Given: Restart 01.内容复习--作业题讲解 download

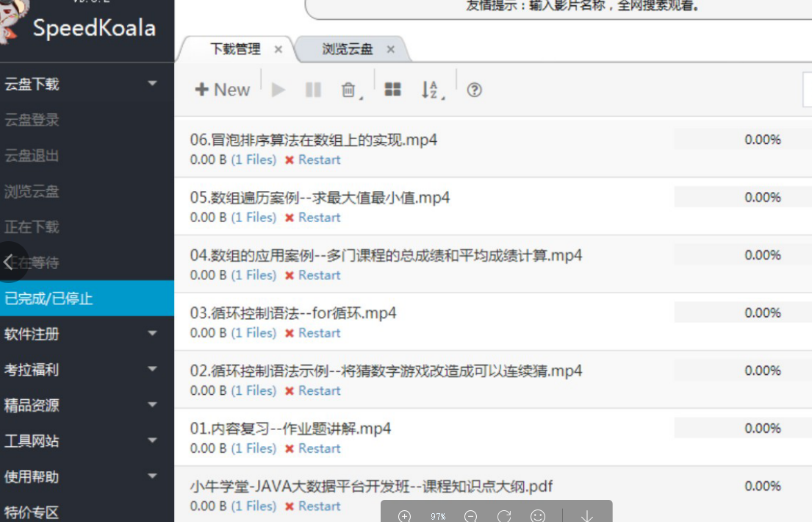Looking at the screenshot, I should tap(319, 448).
